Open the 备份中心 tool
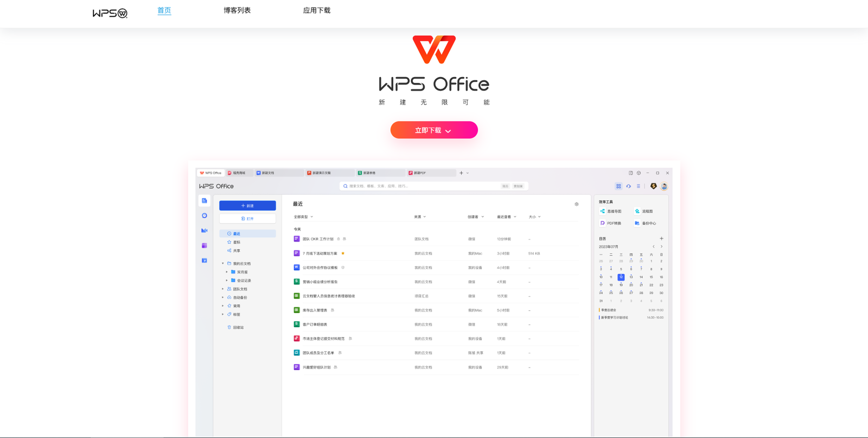The height and width of the screenshot is (438, 868). 646,223
